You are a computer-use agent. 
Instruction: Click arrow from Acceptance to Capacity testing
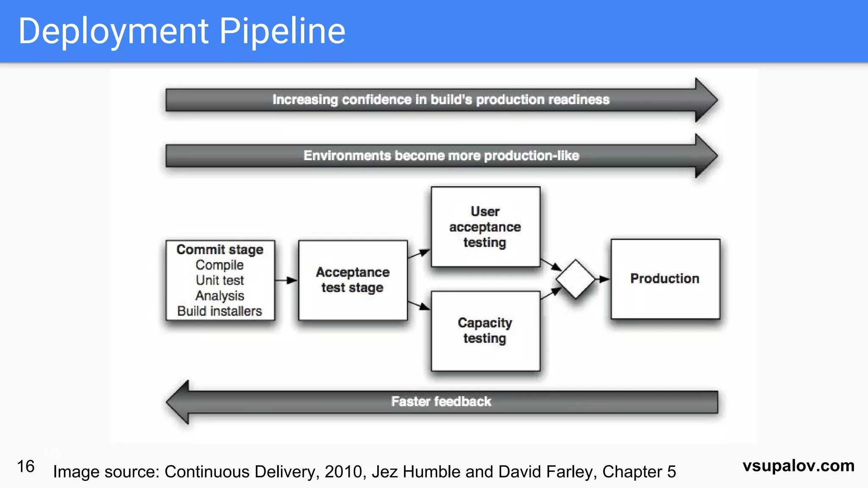(419, 305)
